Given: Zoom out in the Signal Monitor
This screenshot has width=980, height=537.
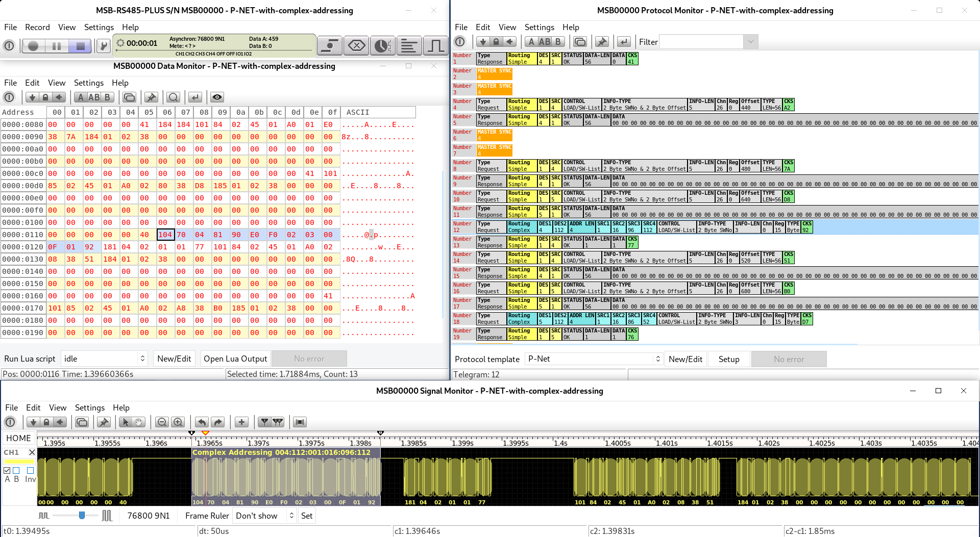Looking at the screenshot, I should point(162,422).
